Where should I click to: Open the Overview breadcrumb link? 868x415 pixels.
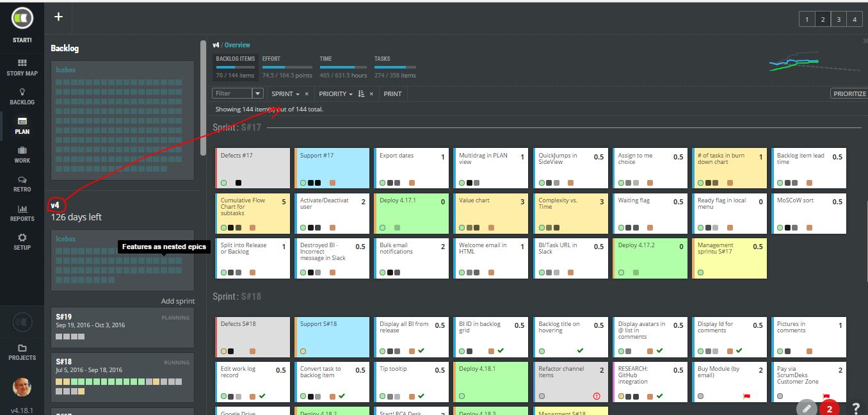tap(237, 45)
